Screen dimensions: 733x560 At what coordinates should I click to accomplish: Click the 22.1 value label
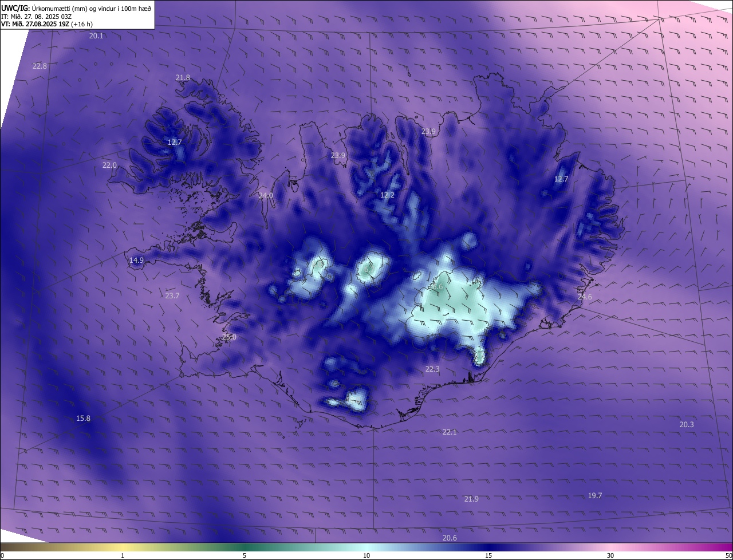pos(450,432)
